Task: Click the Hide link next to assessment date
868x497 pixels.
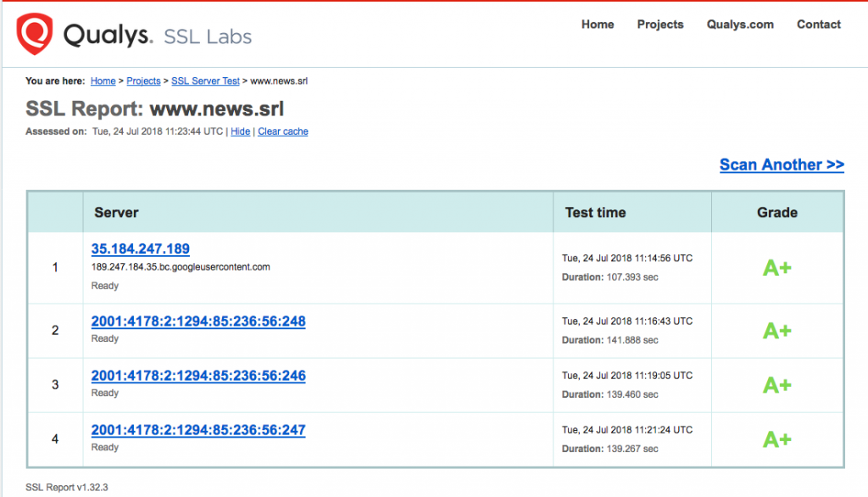Action: pos(240,131)
